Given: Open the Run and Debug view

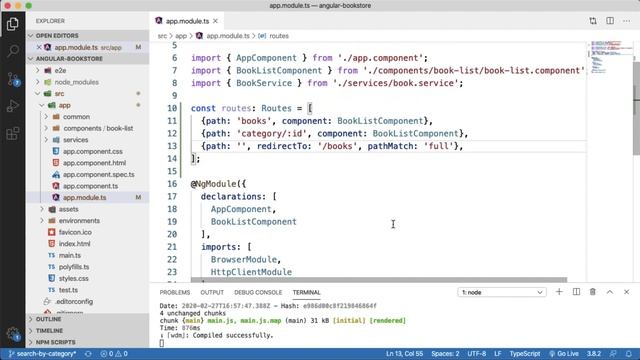Looking at the screenshot, I should tap(13, 106).
